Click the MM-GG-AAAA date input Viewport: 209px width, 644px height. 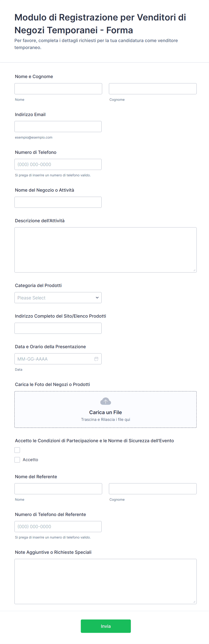point(54,359)
